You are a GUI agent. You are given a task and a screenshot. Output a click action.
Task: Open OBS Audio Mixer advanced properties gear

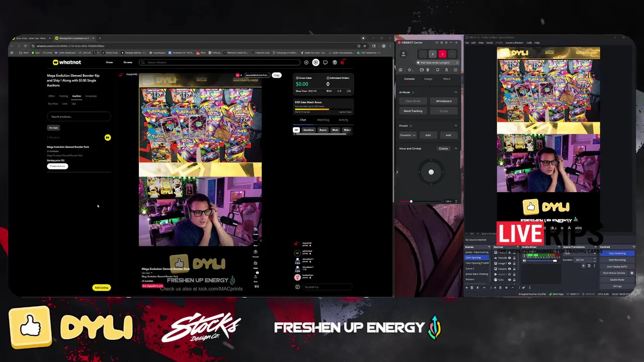(x=523, y=288)
